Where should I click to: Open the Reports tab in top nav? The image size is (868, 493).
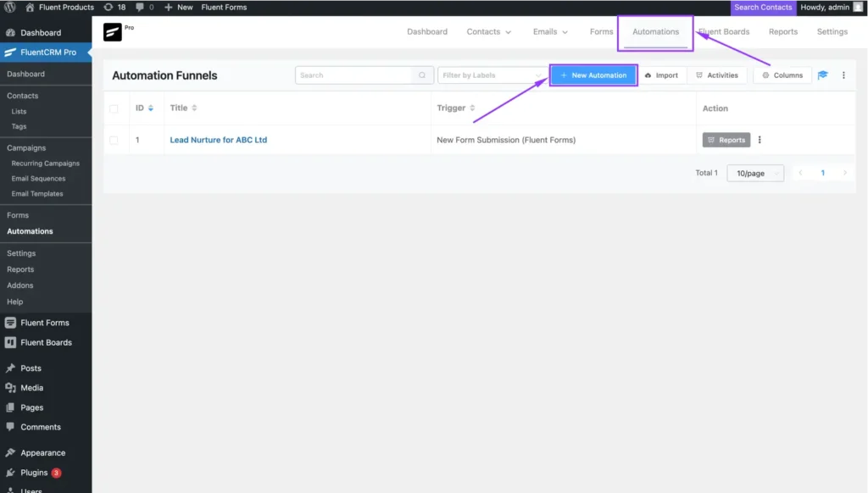pyautogui.click(x=782, y=32)
